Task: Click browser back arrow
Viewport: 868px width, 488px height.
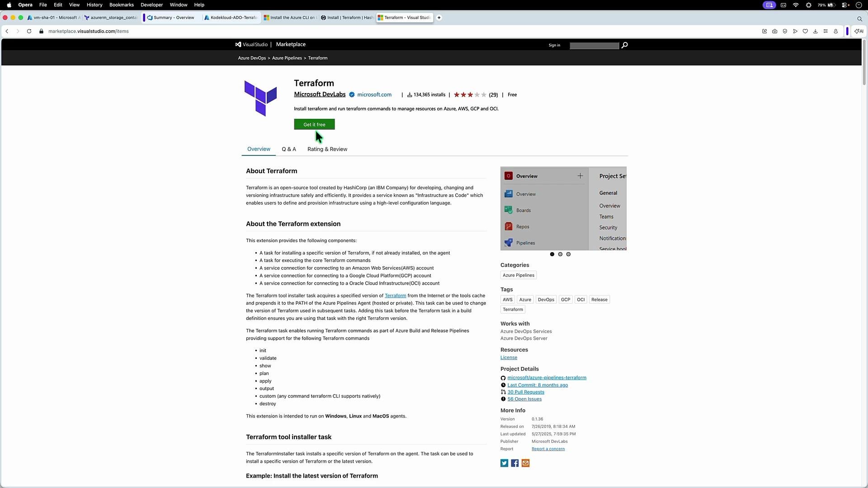Action: coord(7,31)
